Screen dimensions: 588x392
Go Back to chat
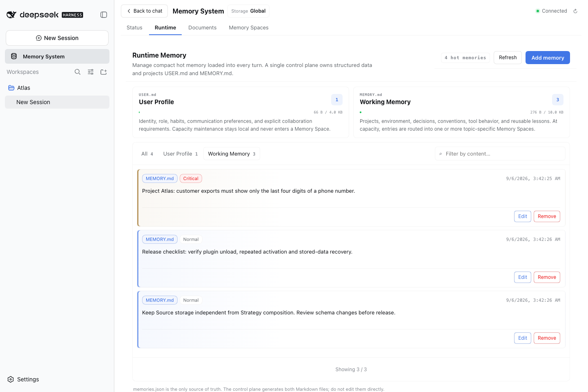[144, 11]
